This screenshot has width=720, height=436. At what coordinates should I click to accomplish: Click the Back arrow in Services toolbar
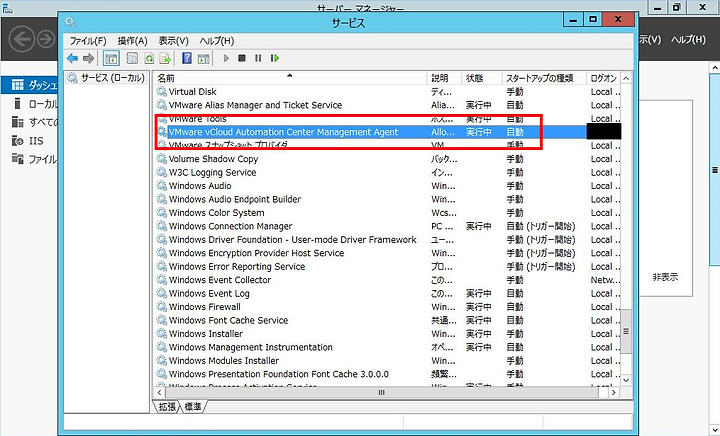pyautogui.click(x=73, y=58)
